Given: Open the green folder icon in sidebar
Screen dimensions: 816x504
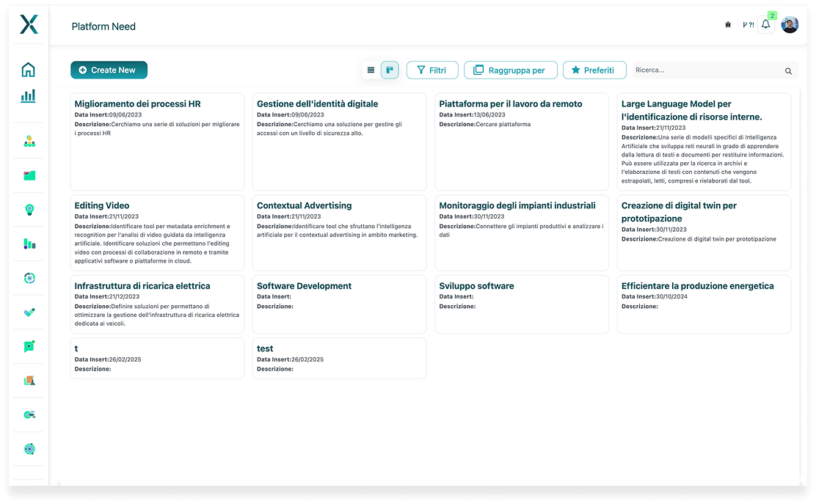Looking at the screenshot, I should coord(29,175).
